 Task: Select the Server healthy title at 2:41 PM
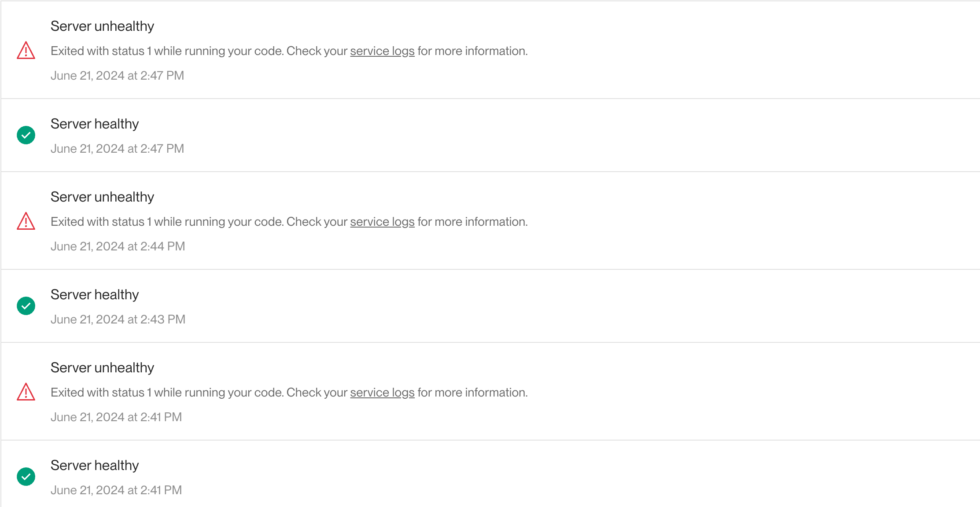coord(95,466)
